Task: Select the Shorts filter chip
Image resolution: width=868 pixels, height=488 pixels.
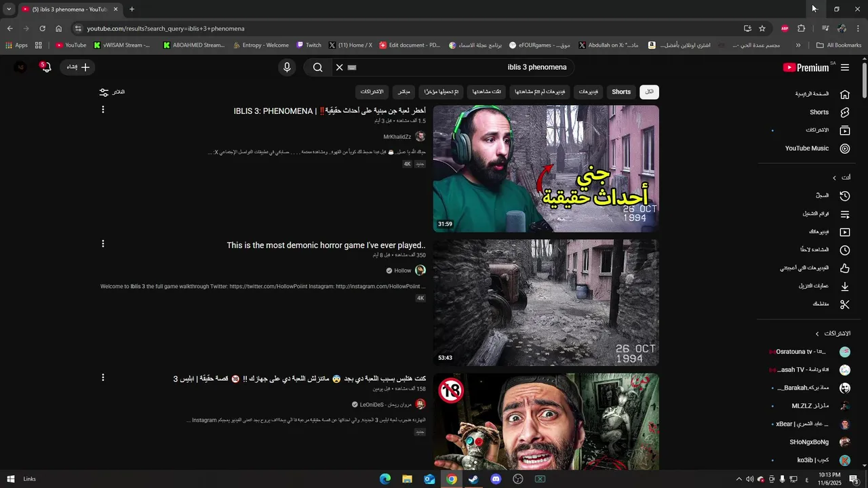Action: pos(621,92)
